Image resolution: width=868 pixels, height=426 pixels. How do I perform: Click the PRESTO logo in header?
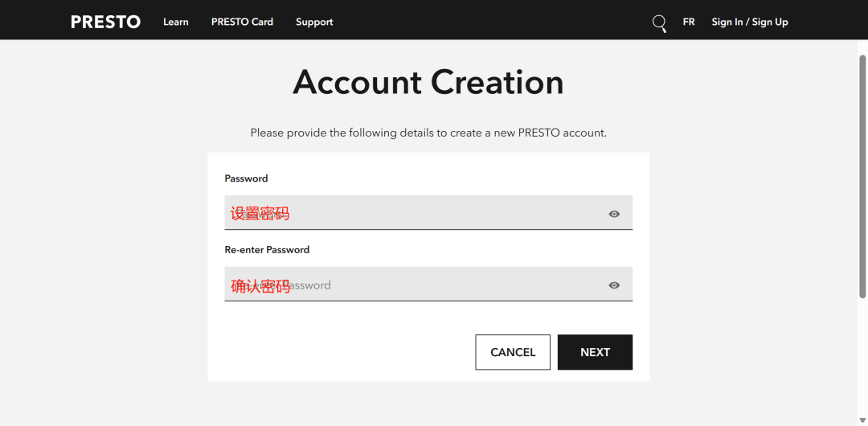tap(106, 23)
